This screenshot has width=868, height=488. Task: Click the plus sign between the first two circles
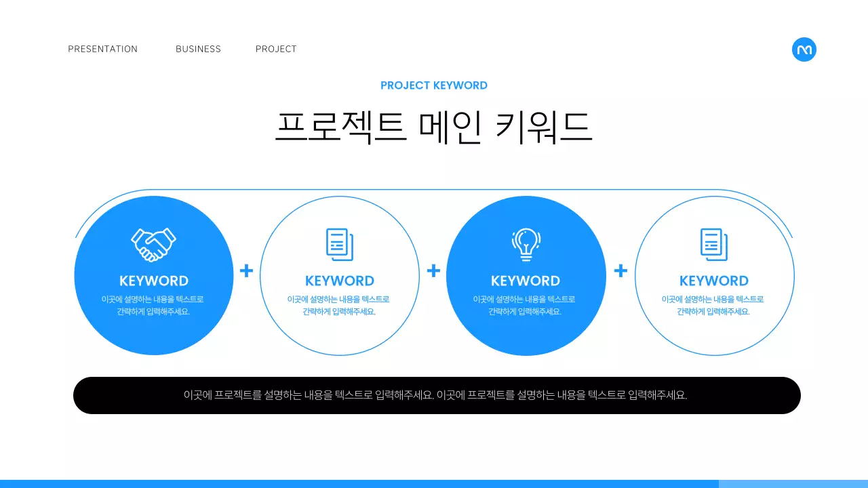246,271
